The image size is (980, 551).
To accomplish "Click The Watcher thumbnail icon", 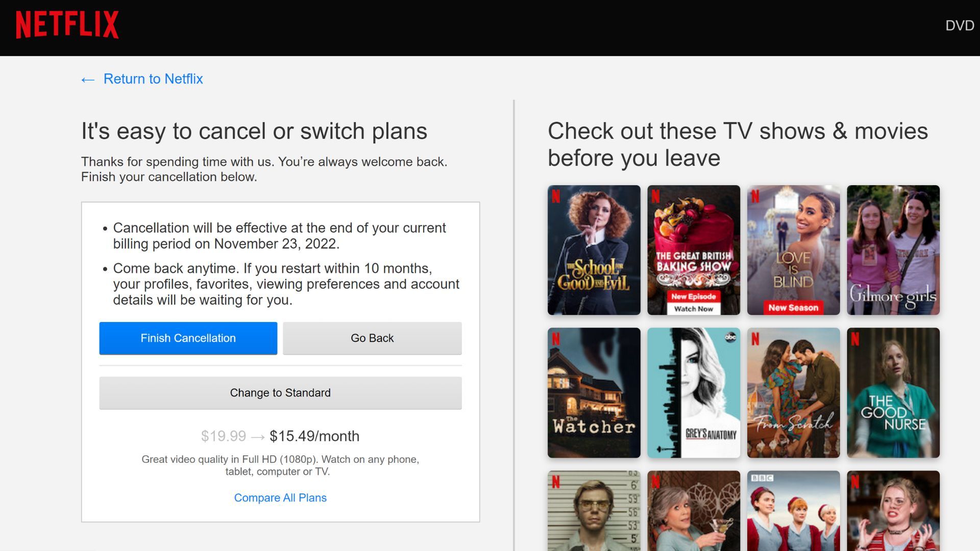I will (593, 393).
